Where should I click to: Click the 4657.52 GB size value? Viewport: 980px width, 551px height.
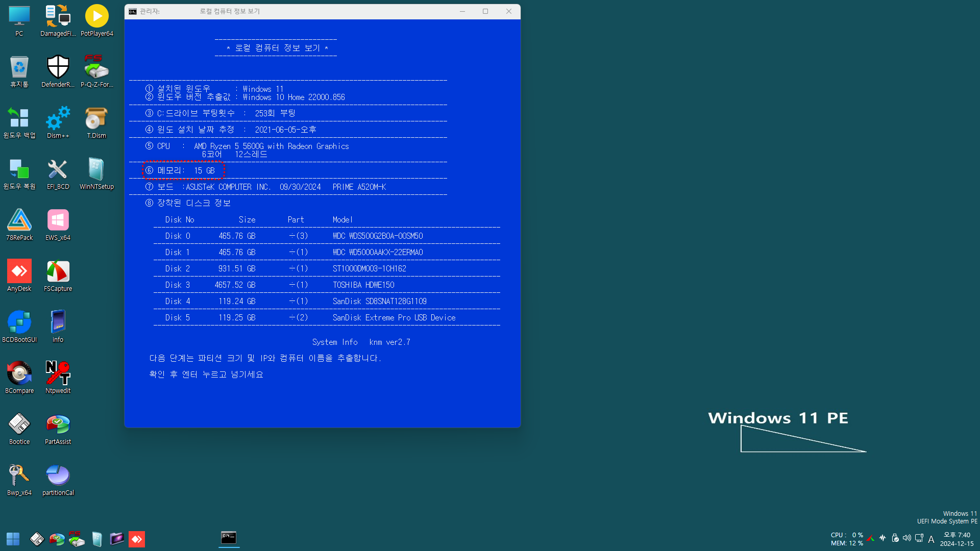(x=235, y=285)
